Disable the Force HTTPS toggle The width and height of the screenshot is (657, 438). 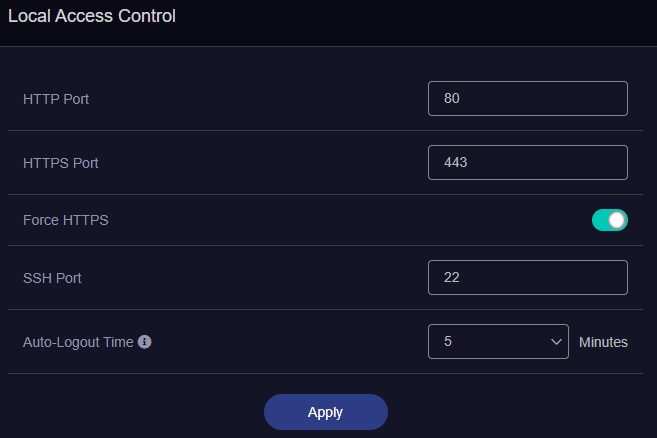point(609,220)
